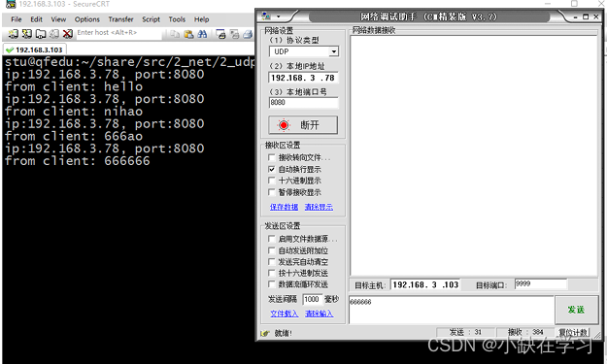Click the send text area containing 666666
The image size is (607, 364).
click(452, 311)
